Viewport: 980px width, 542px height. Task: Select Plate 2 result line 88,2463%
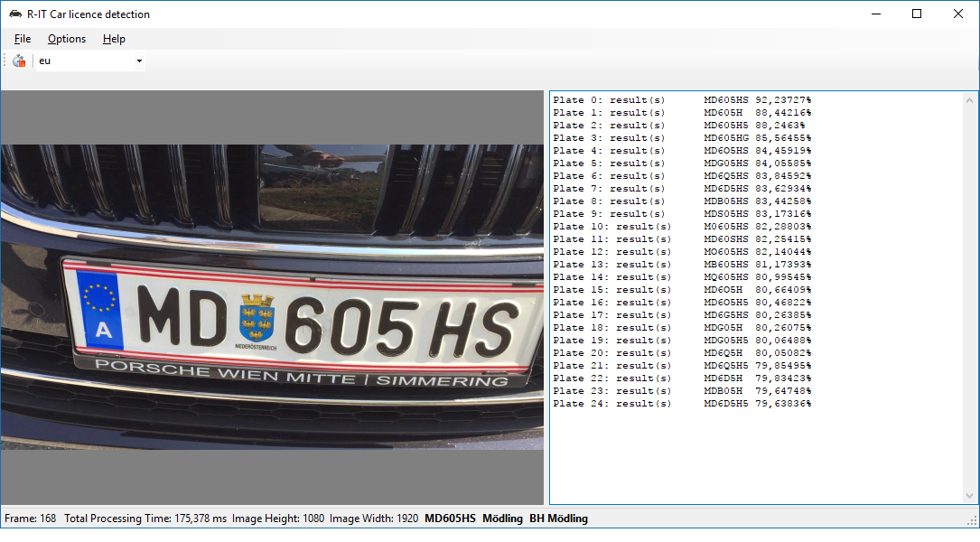point(678,125)
